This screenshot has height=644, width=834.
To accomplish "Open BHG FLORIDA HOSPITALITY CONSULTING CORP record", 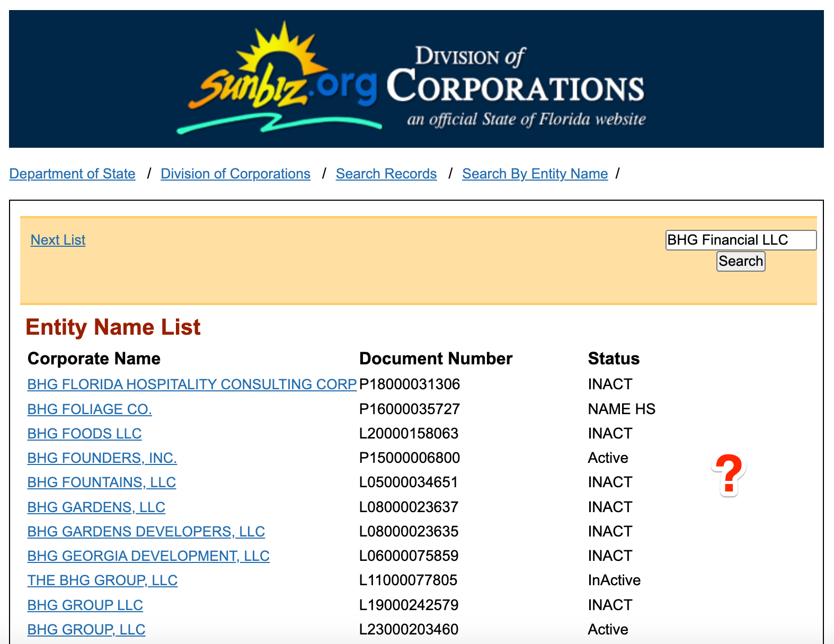I will pyautogui.click(x=192, y=384).
